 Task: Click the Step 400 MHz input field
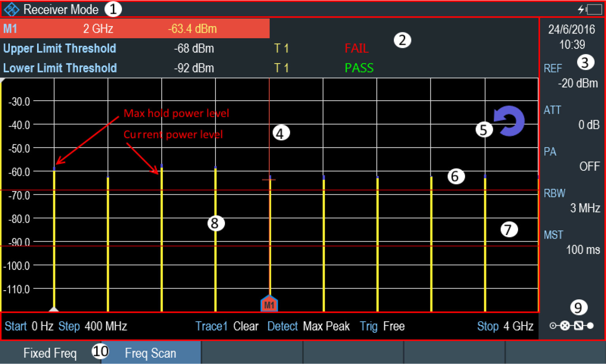93,327
